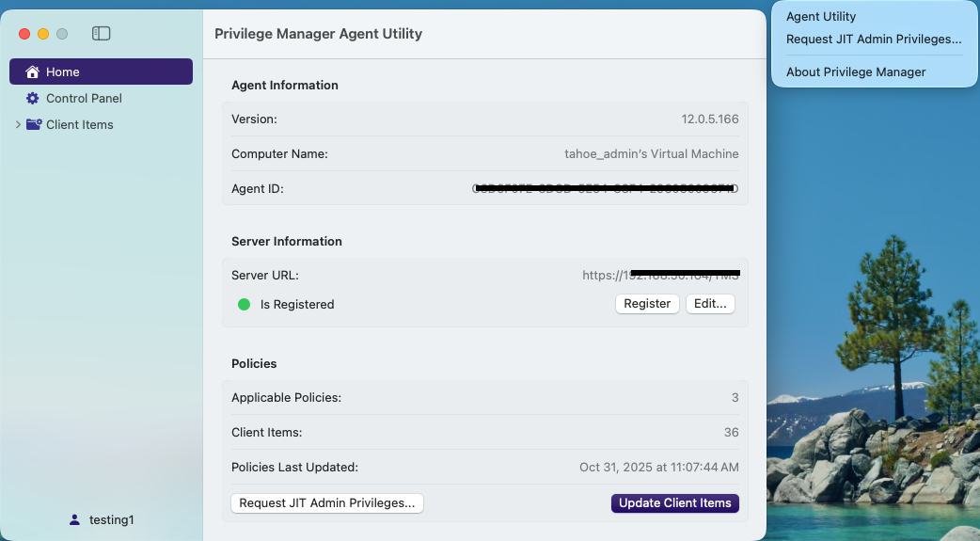The width and height of the screenshot is (980, 541).
Task: Toggle the sidebar visibility icon
Action: click(102, 34)
